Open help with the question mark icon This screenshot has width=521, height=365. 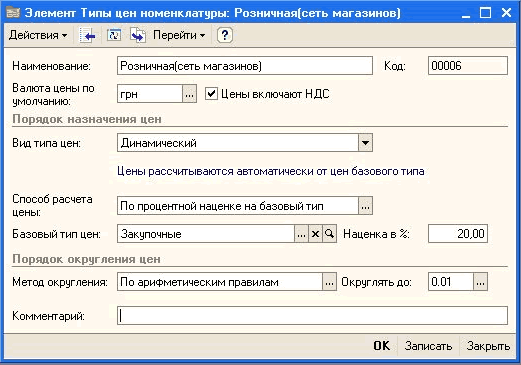[225, 35]
